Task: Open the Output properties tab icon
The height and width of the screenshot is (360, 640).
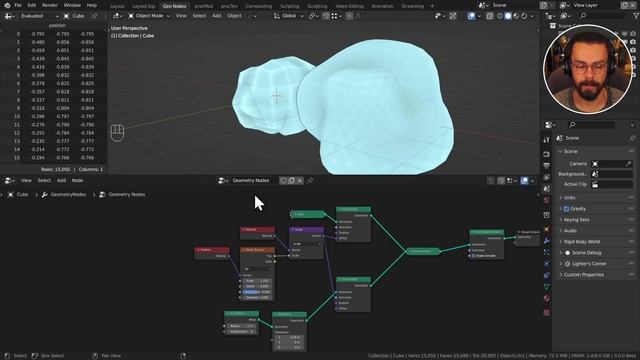Action: (547, 166)
